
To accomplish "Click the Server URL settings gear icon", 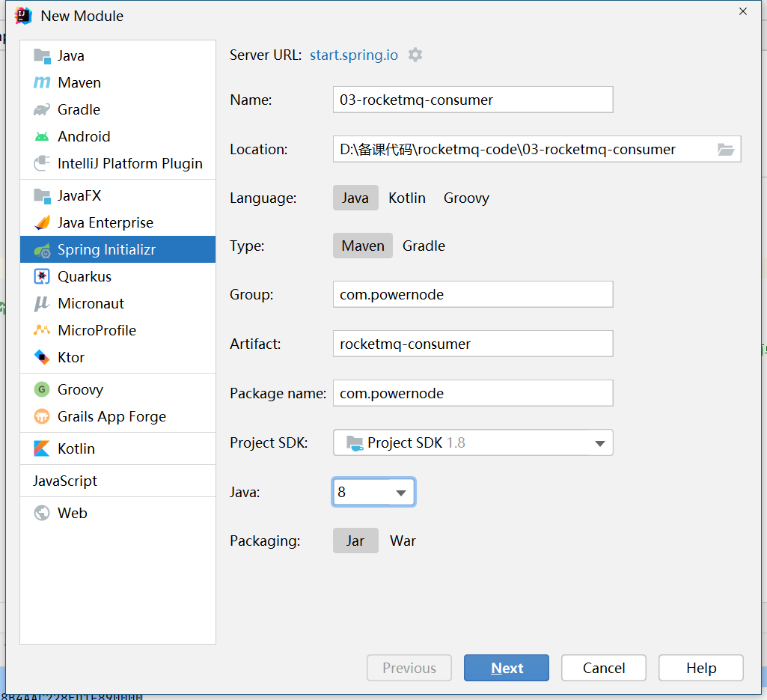I will (x=415, y=55).
